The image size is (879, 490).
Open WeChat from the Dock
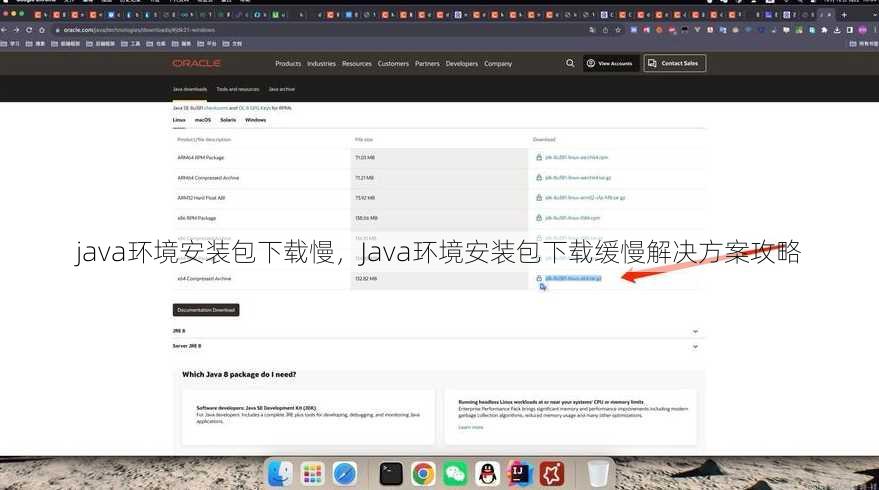click(x=455, y=474)
